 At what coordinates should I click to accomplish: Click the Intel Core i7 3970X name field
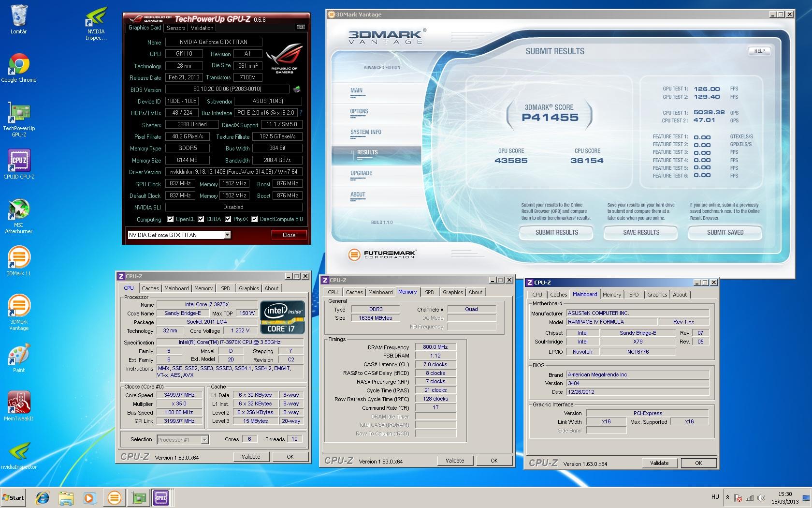207,304
